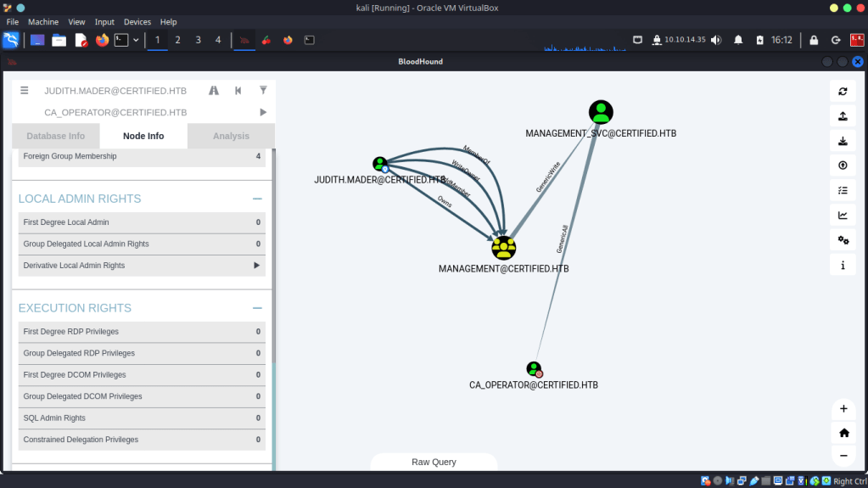Open BloodHound settings gears icon
Screen dimensions: 868x488
[843, 240]
